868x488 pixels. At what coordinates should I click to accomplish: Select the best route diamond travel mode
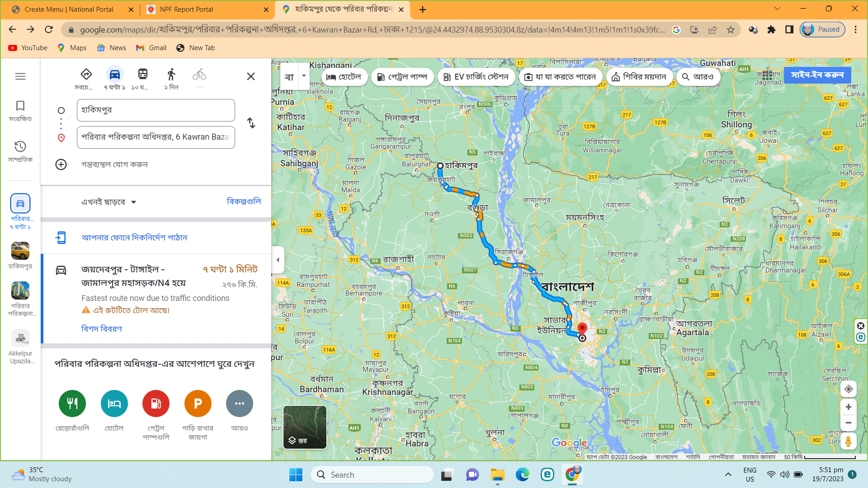(86, 74)
